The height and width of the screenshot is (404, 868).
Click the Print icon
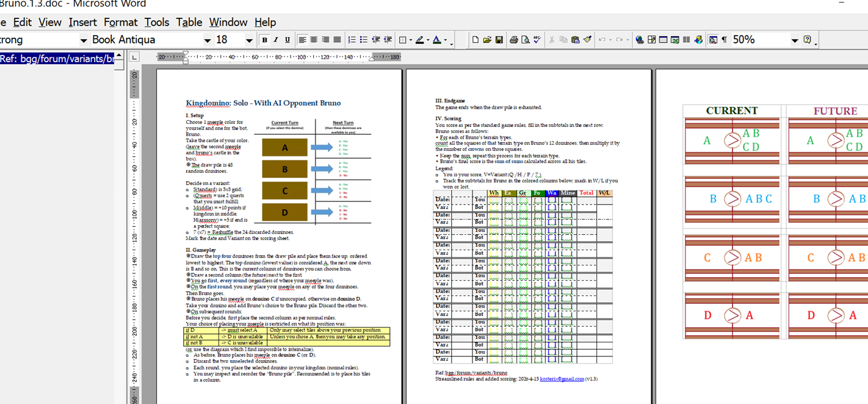(514, 40)
